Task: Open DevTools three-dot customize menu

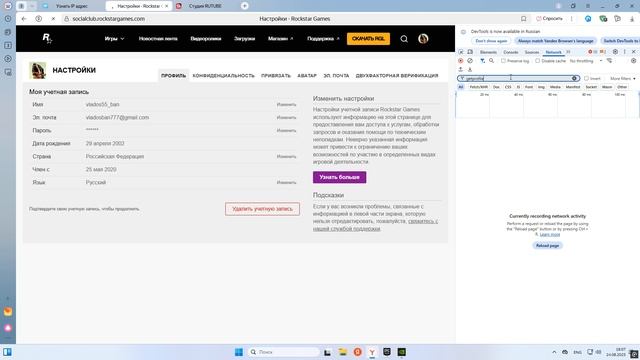Action: pyautogui.click(x=624, y=52)
